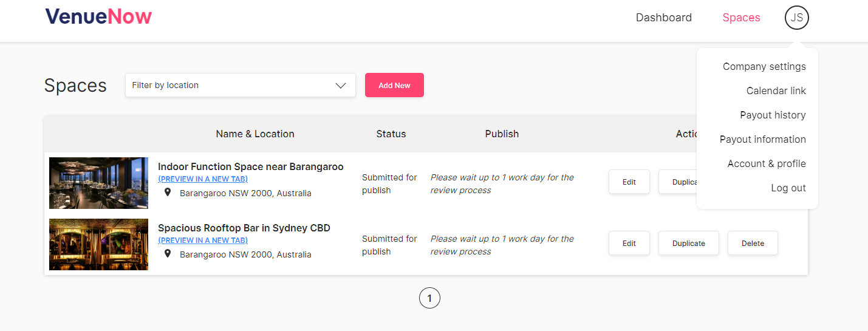
Task: Go to page 1 in pagination
Action: pos(429,298)
